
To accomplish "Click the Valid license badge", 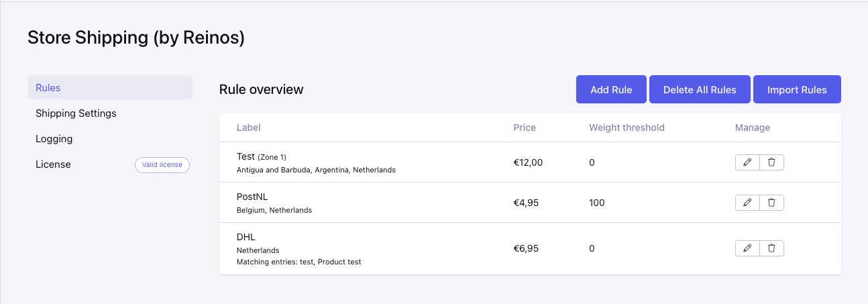I will [162, 164].
